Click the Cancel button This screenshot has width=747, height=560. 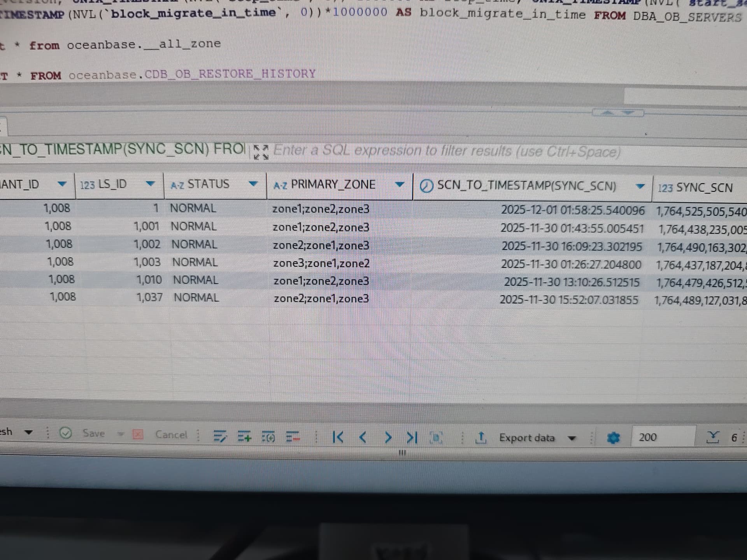(171, 434)
